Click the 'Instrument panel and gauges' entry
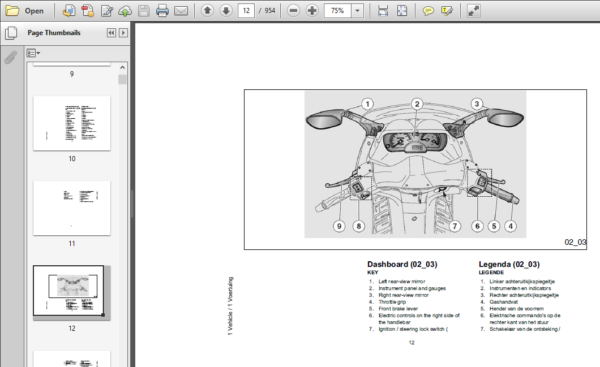Viewport: 600px width, 367px height. click(x=412, y=288)
